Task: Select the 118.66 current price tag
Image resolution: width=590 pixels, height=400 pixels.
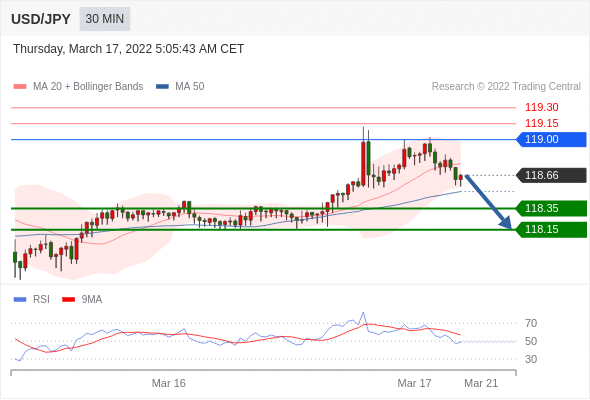Action: 551,175
